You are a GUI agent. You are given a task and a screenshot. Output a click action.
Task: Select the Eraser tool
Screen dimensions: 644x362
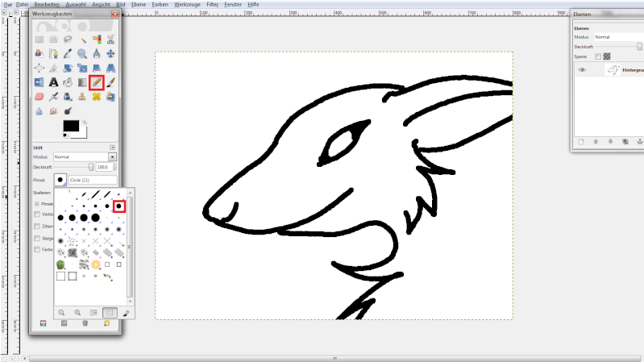[39, 97]
